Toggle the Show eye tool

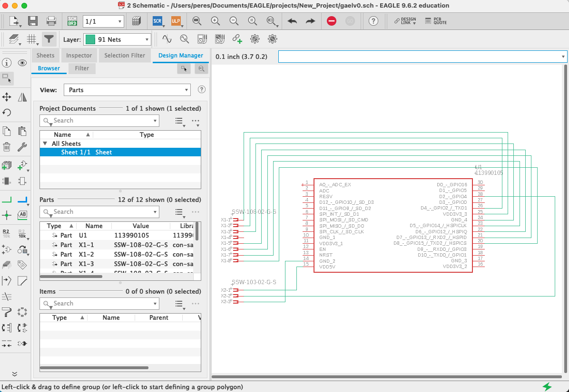coord(22,63)
